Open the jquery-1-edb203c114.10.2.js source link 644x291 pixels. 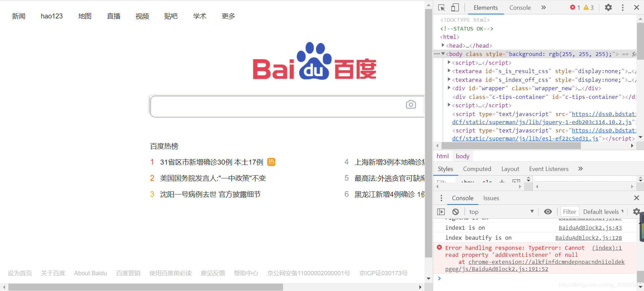coord(542,122)
